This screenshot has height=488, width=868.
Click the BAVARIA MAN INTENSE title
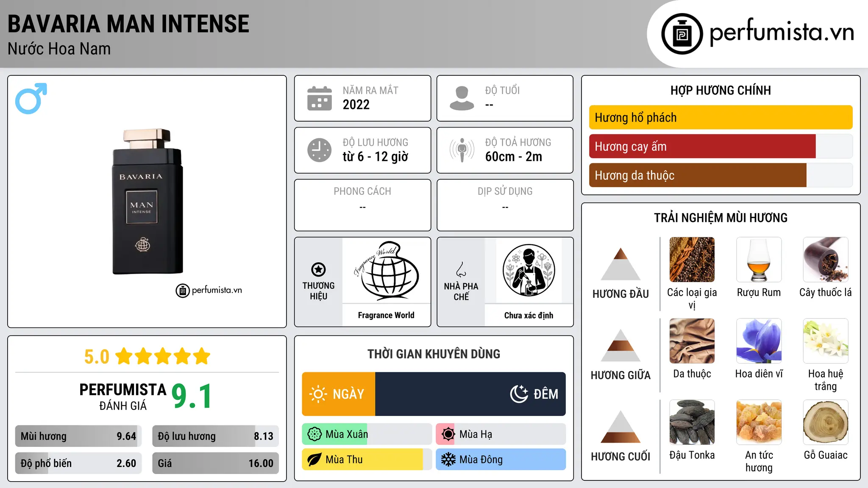pos(128,24)
